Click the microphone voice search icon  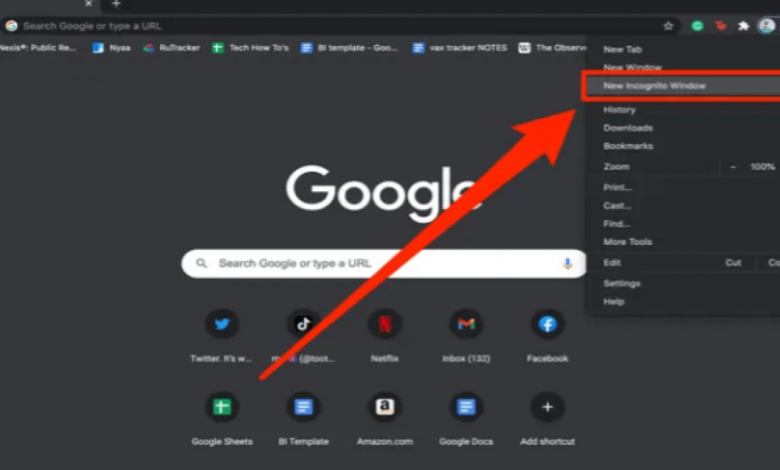pos(567,264)
